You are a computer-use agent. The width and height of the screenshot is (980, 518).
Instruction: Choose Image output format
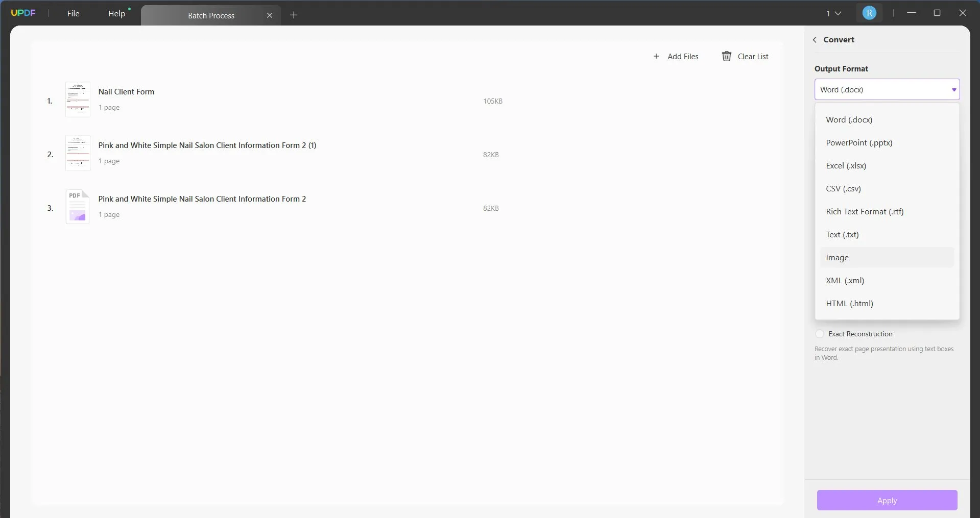pyautogui.click(x=887, y=258)
